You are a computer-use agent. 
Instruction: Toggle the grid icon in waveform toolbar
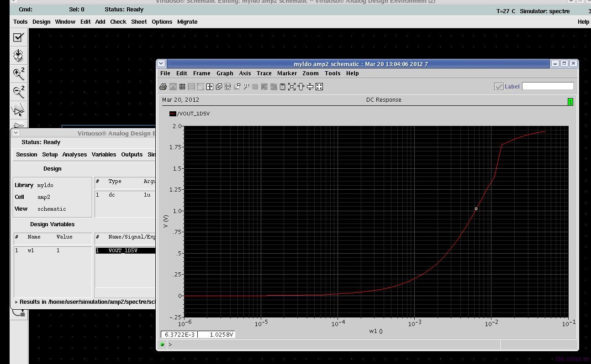182,87
